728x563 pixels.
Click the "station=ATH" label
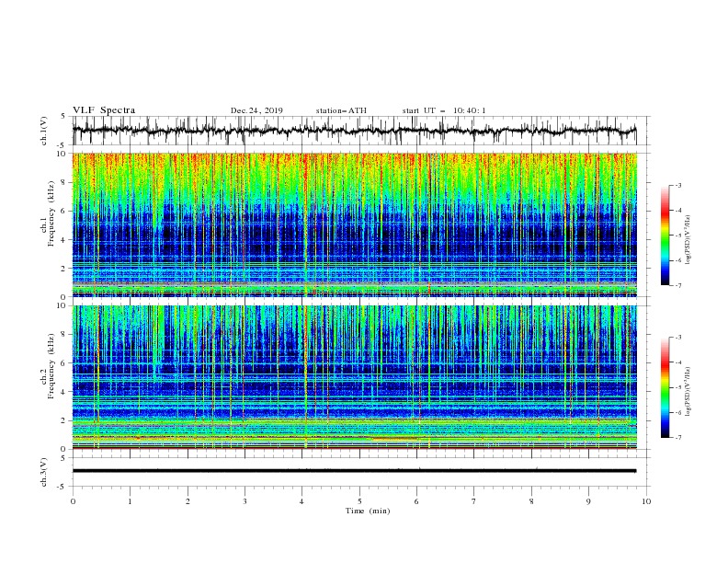(x=341, y=110)
